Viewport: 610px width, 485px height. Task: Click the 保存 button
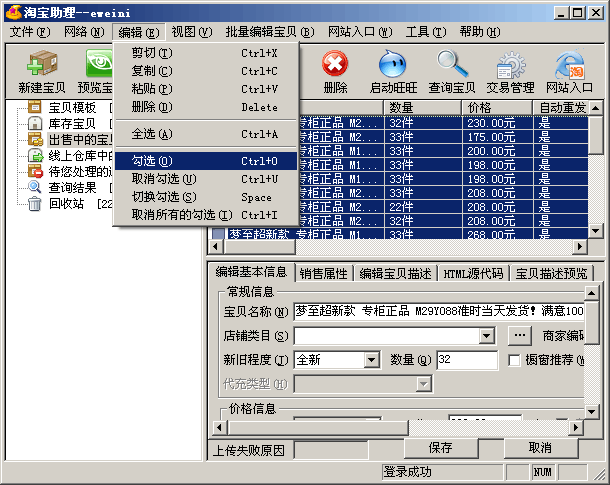(x=441, y=448)
